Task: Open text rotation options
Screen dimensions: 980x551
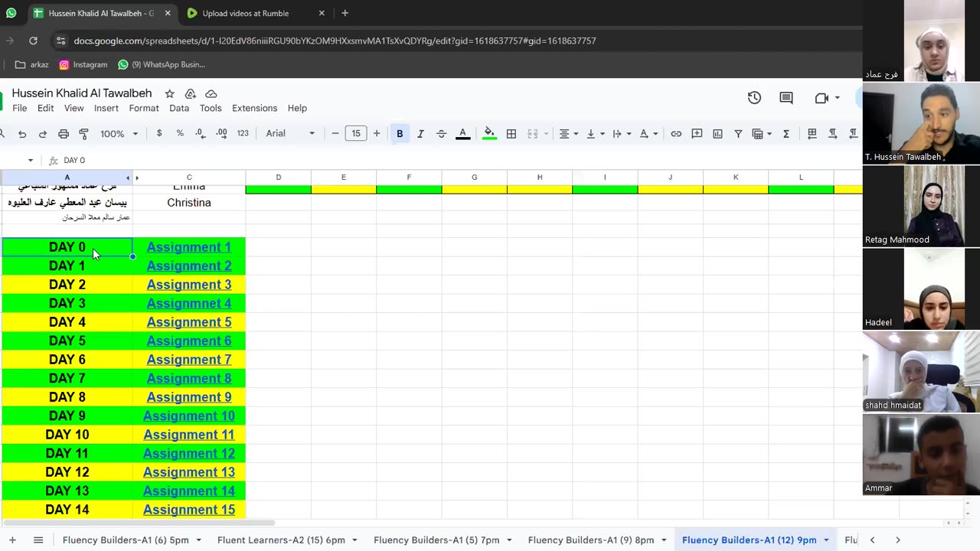Action: coord(648,133)
